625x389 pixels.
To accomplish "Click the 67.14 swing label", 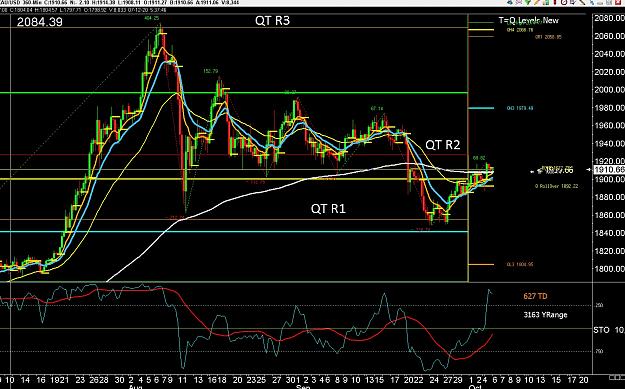I will coord(377,108).
